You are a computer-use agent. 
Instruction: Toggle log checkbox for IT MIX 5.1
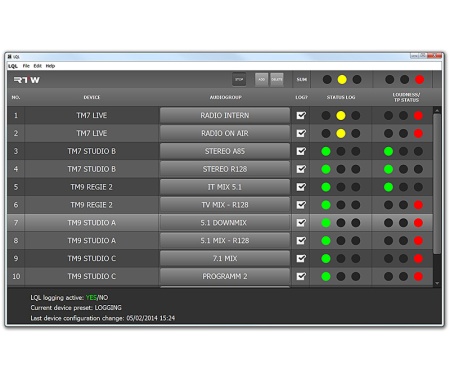(x=301, y=187)
